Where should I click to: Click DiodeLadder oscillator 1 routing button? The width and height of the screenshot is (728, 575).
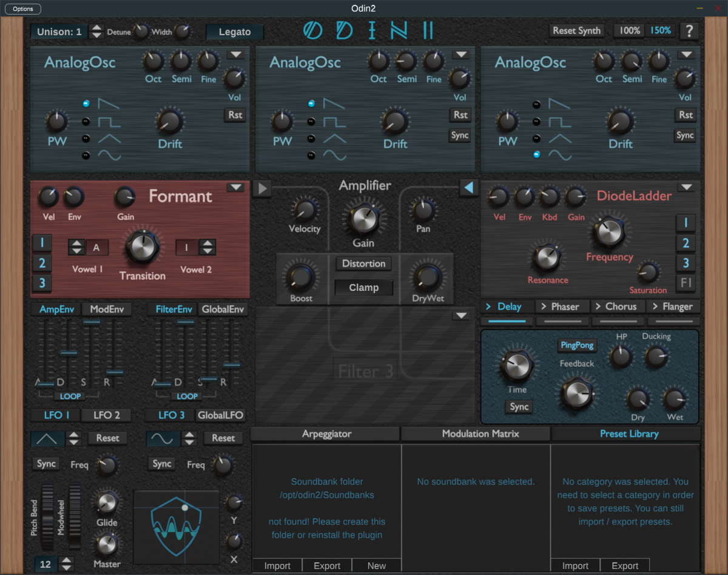pyautogui.click(x=686, y=223)
